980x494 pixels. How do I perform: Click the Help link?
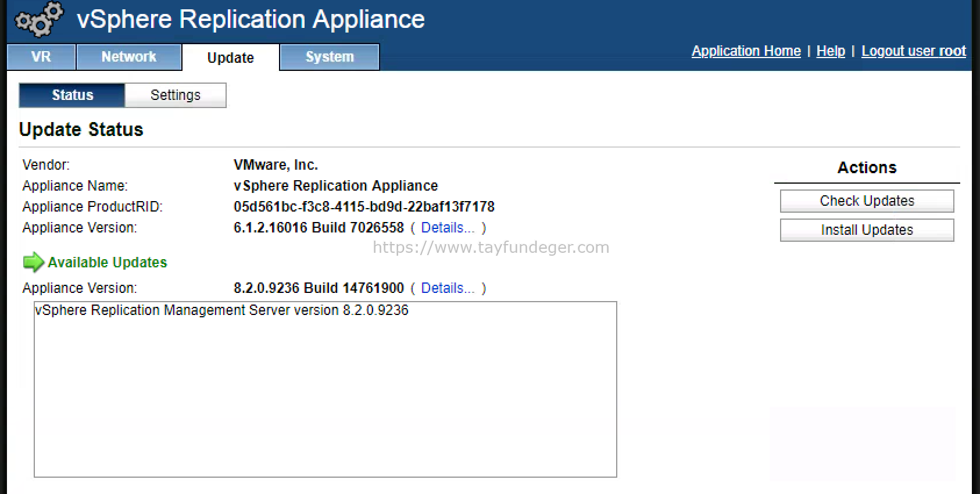(x=831, y=51)
